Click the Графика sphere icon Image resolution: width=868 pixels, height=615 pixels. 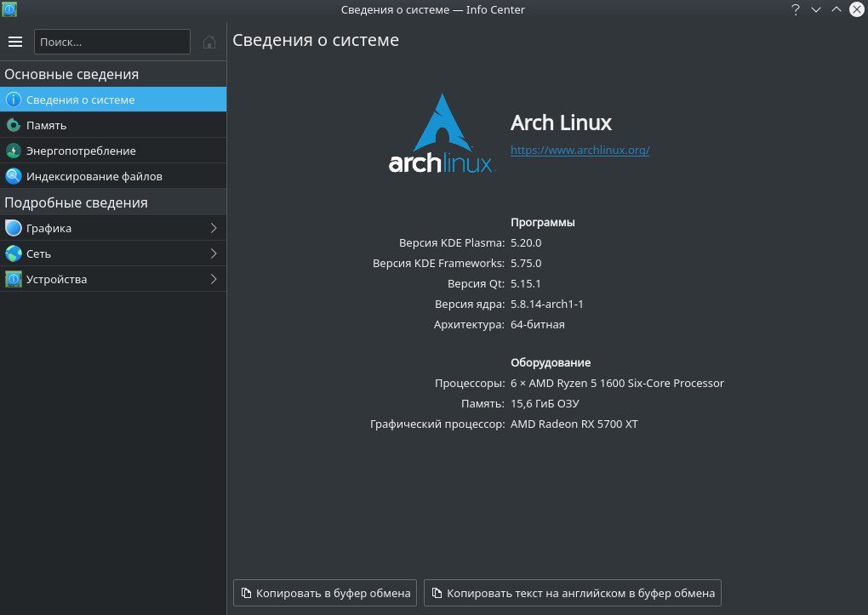coord(14,228)
